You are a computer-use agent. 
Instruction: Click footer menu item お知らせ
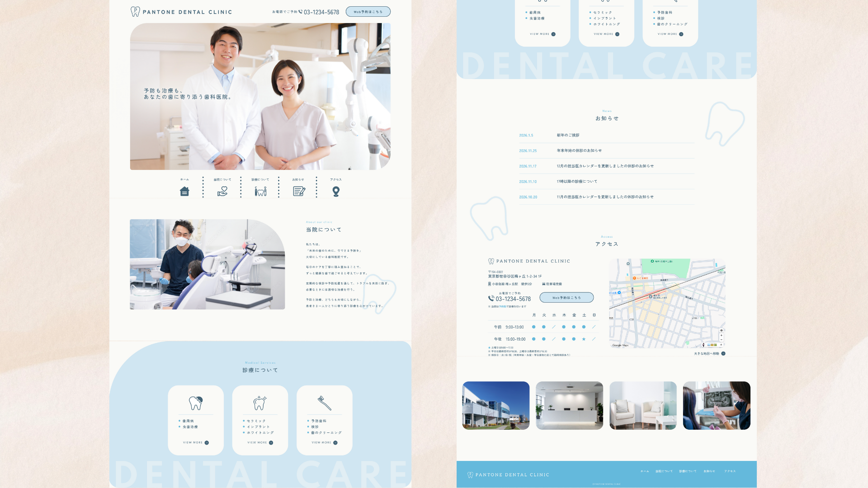tap(709, 471)
